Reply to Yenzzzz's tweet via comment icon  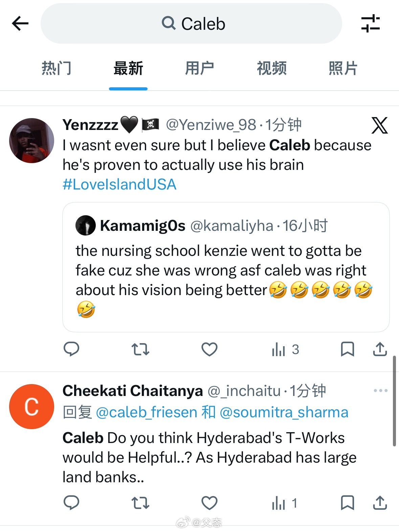pyautogui.click(x=71, y=349)
